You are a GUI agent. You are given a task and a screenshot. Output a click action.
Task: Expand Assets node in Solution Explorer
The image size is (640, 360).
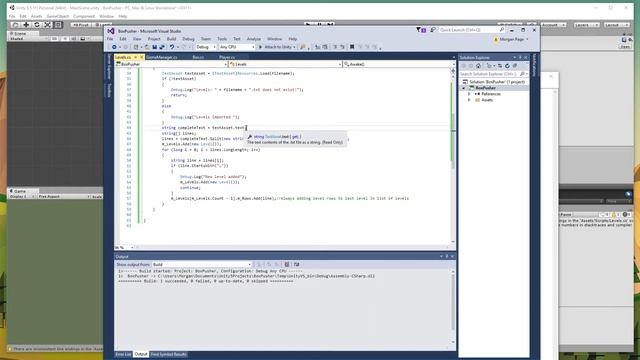click(469, 100)
